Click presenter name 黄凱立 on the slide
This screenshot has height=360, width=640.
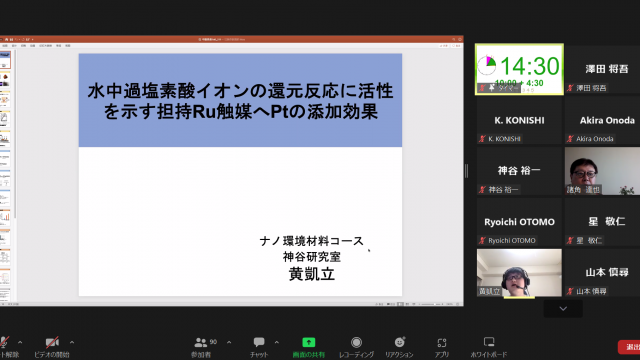click(x=312, y=274)
